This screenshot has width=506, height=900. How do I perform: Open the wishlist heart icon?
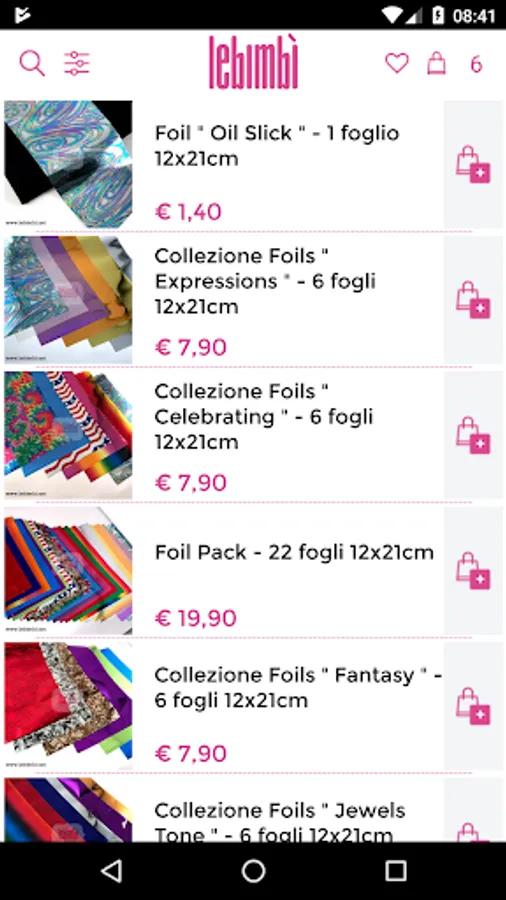click(x=396, y=63)
